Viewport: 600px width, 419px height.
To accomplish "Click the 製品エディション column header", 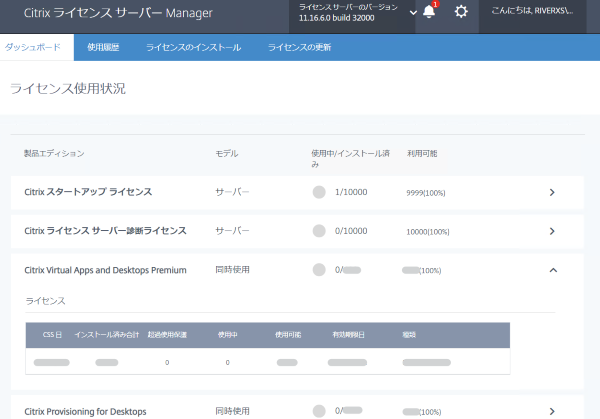I will pyautogui.click(x=54, y=153).
